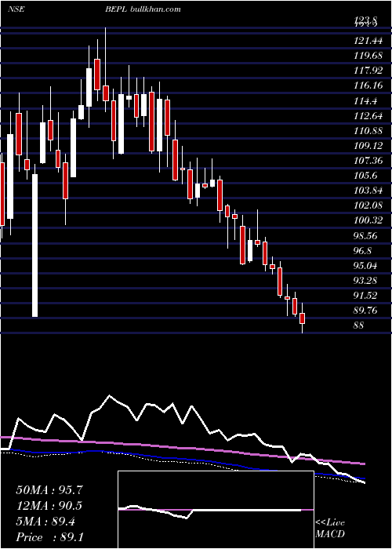Select the 102.08 price axis label
Image resolution: width=392 pixels, height=549 pixels.
pos(368,205)
